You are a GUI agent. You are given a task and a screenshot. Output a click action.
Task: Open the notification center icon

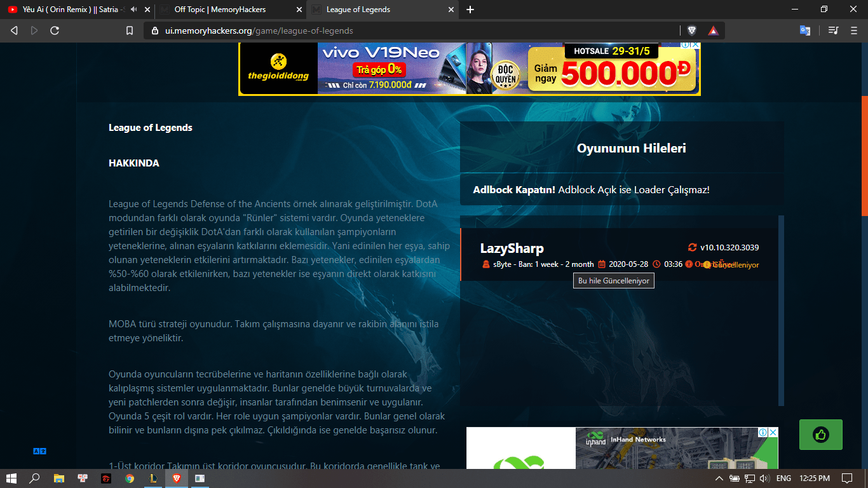pos(847,478)
